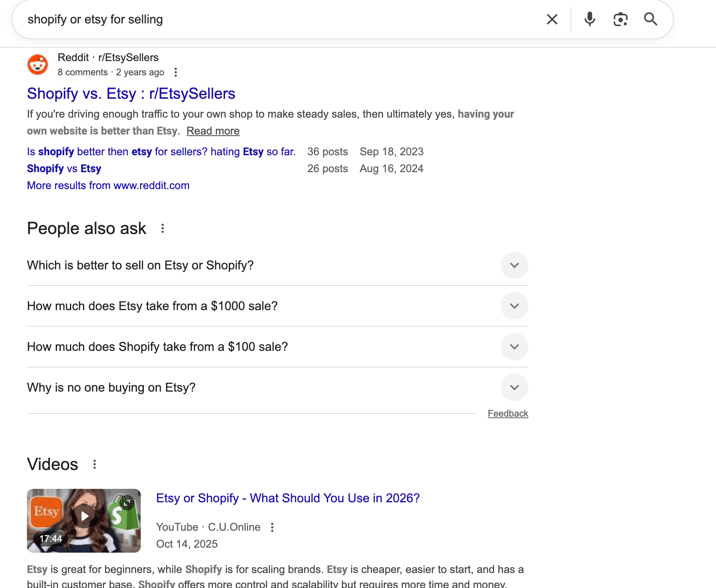Open the three-dot menu next to the YouTube video

pyautogui.click(x=272, y=527)
